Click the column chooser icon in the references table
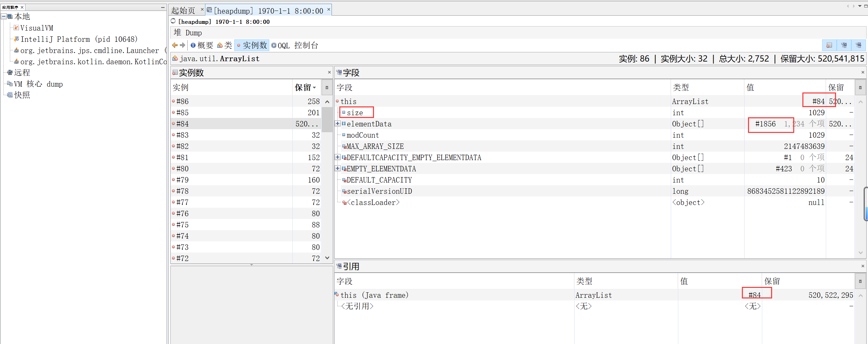868x344 pixels. click(x=860, y=281)
